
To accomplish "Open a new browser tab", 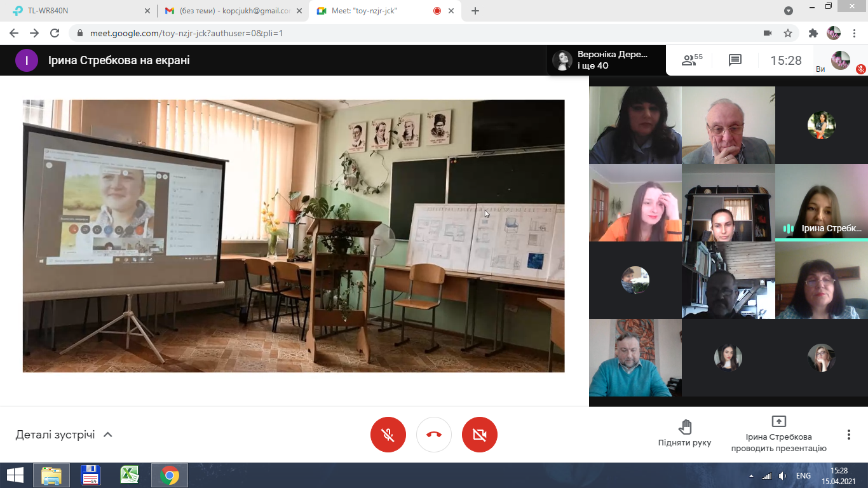I will pos(475,11).
